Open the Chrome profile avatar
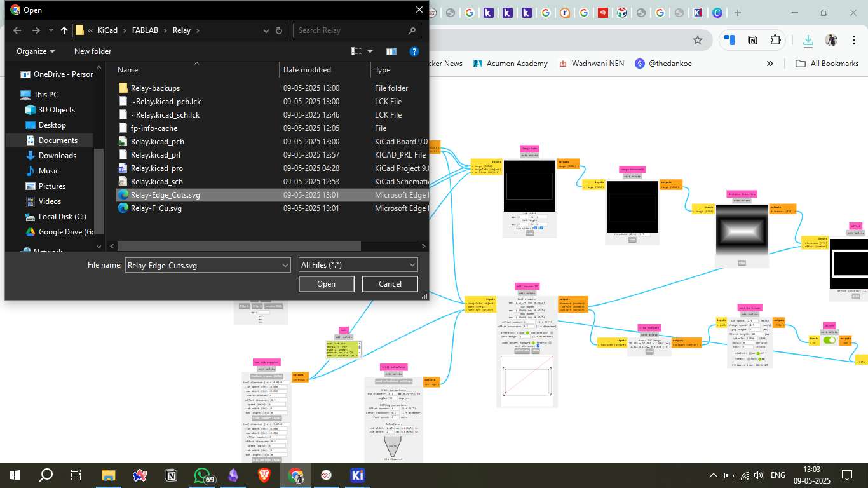This screenshot has height=488, width=868. pyautogui.click(x=831, y=40)
